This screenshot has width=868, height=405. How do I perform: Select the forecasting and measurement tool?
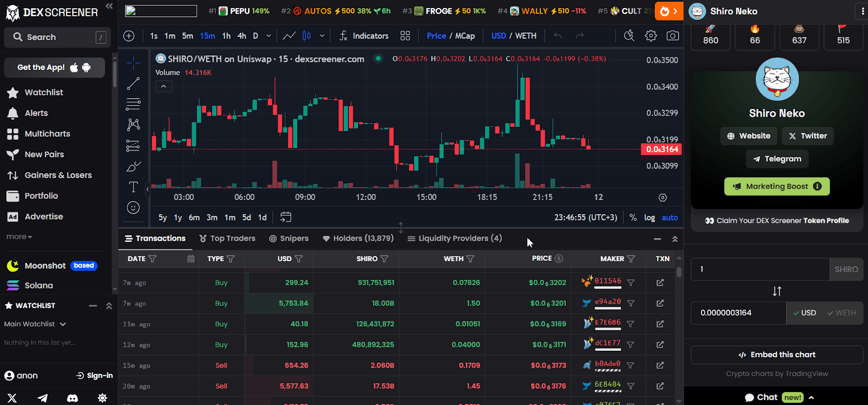pos(133,145)
